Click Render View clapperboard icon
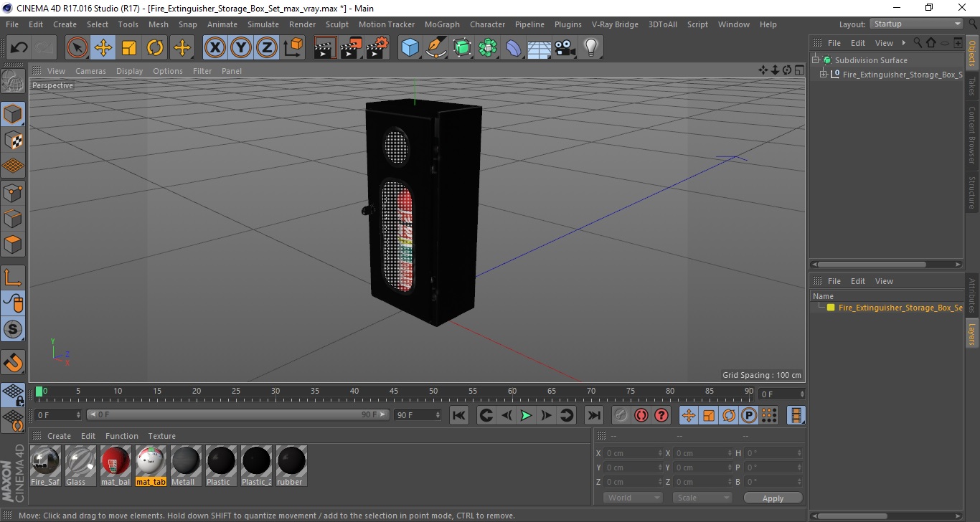The width and height of the screenshot is (980, 522). click(325, 48)
